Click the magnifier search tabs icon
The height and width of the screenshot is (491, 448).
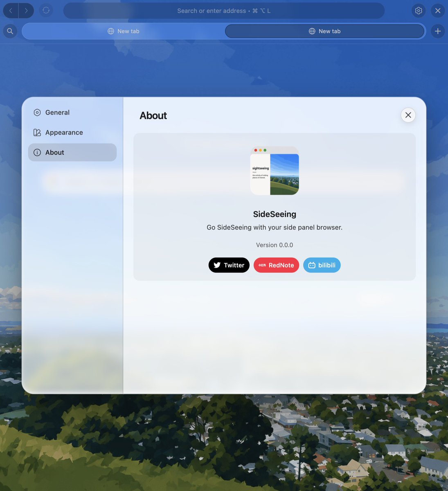pos(10,31)
